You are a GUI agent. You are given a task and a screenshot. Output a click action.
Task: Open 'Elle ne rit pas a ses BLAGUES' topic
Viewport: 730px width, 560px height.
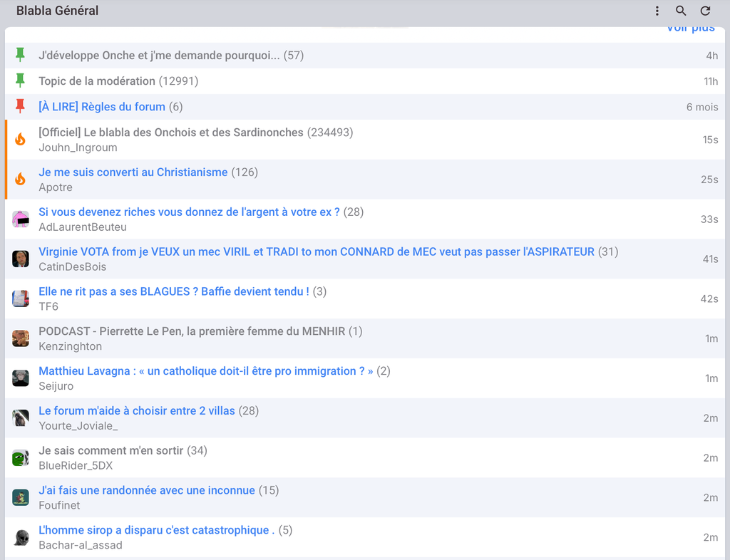(174, 291)
